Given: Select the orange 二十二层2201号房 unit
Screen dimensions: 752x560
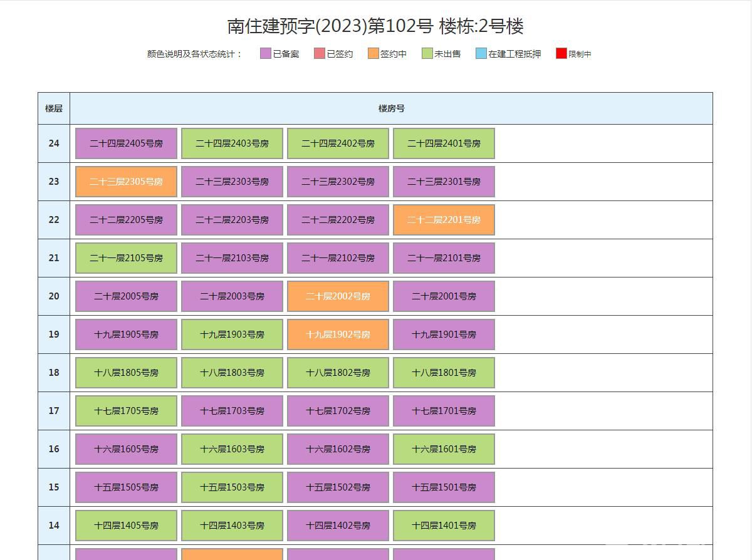Looking at the screenshot, I should pyautogui.click(x=444, y=220).
